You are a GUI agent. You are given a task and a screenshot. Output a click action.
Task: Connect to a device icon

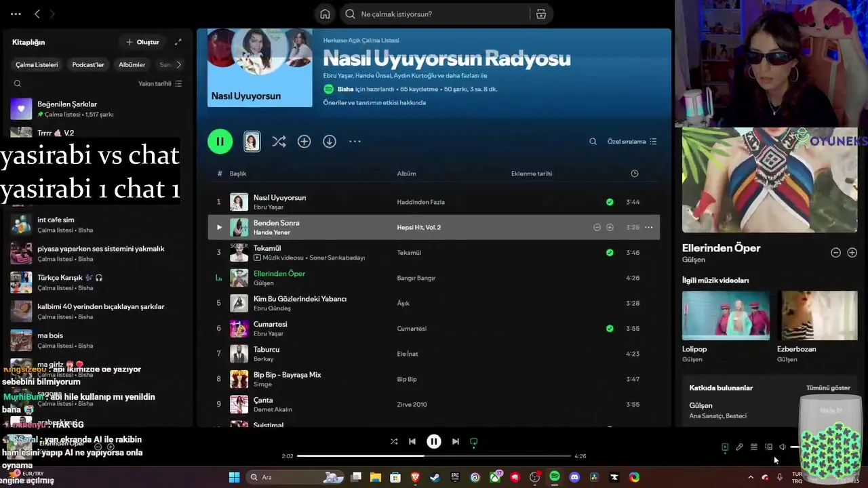pos(768,447)
